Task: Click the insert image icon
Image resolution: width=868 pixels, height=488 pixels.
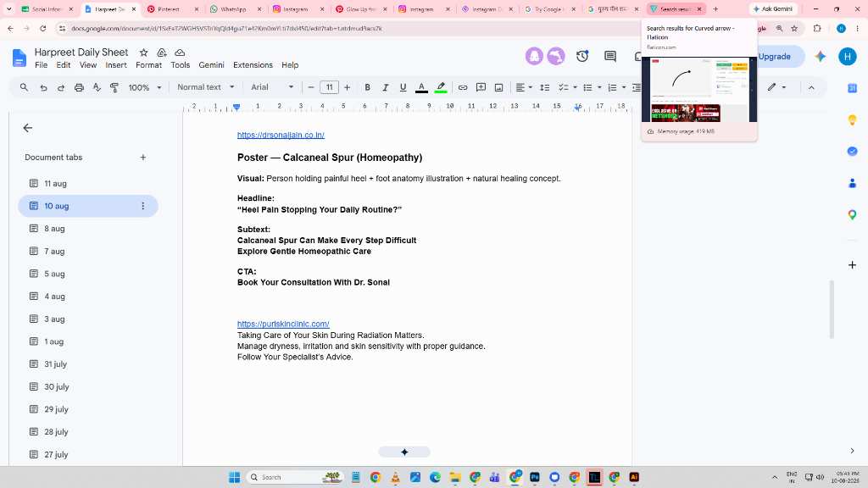Action: pyautogui.click(x=498, y=87)
